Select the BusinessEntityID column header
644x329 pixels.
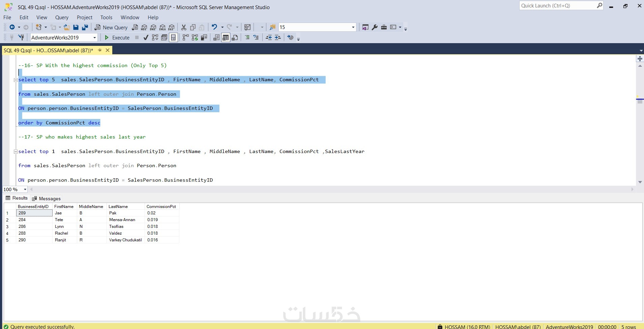(x=33, y=207)
